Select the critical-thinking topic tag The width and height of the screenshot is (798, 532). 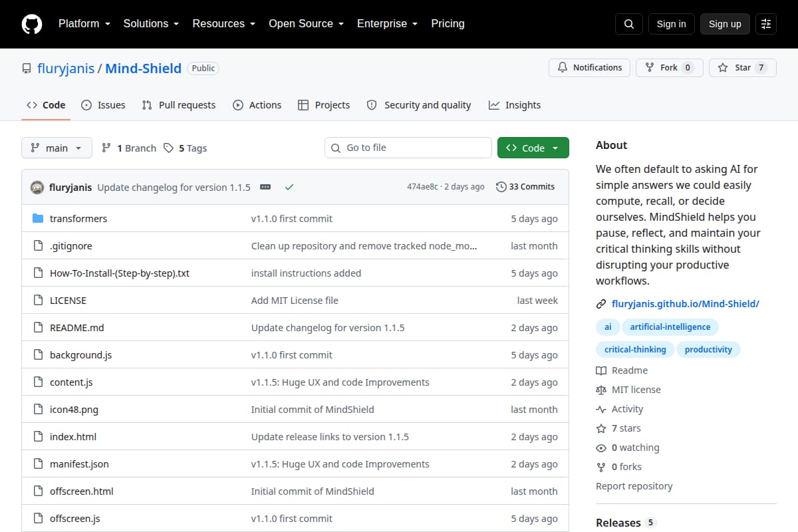point(635,350)
